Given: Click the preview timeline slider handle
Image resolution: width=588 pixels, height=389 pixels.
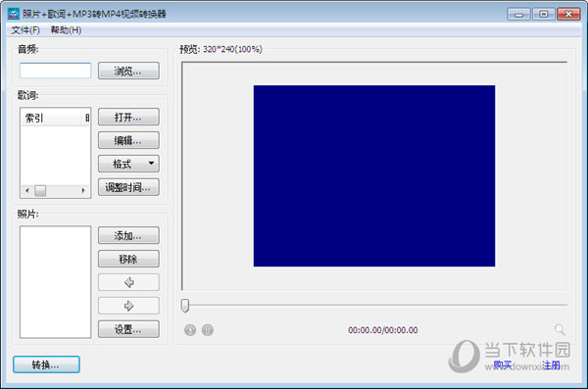Looking at the screenshot, I should (x=185, y=306).
